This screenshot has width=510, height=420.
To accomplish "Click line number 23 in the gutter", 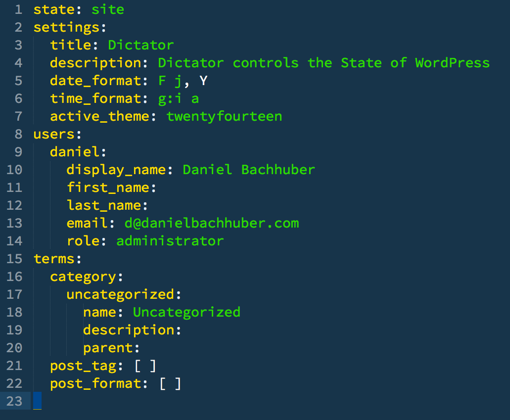I will [x=14, y=401].
